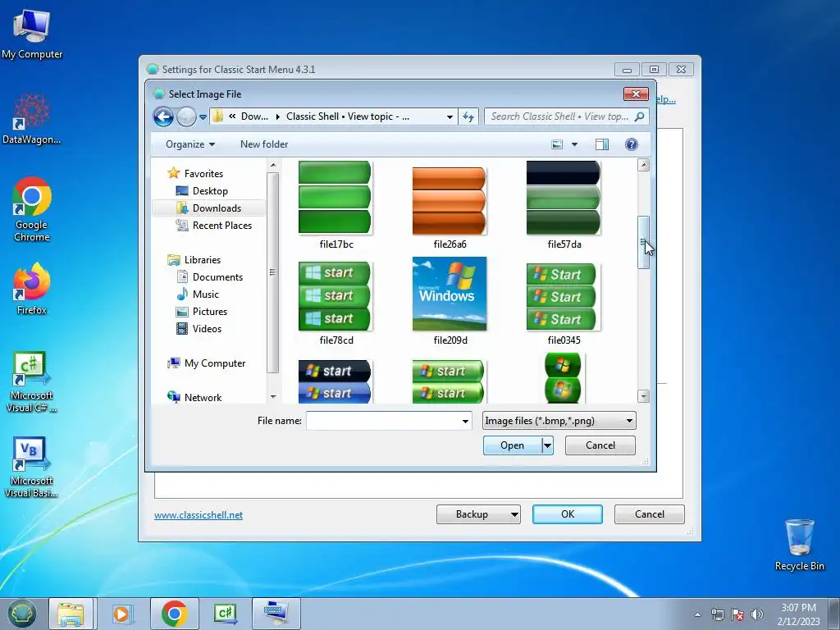Click the file17bc file name label
Viewport: 840px width, 630px height.
coord(336,244)
